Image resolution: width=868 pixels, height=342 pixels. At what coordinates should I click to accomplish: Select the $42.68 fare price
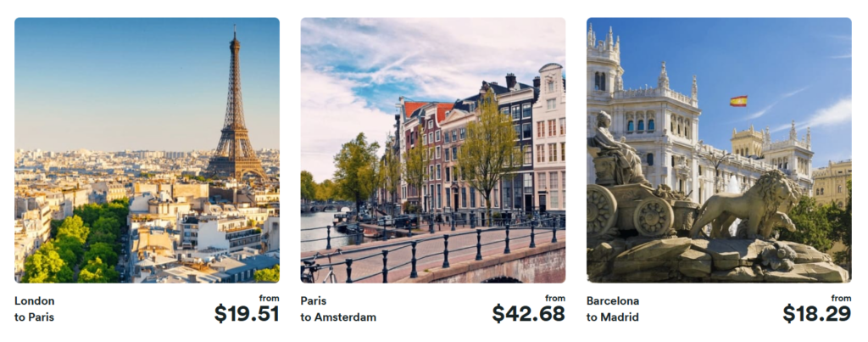528,314
